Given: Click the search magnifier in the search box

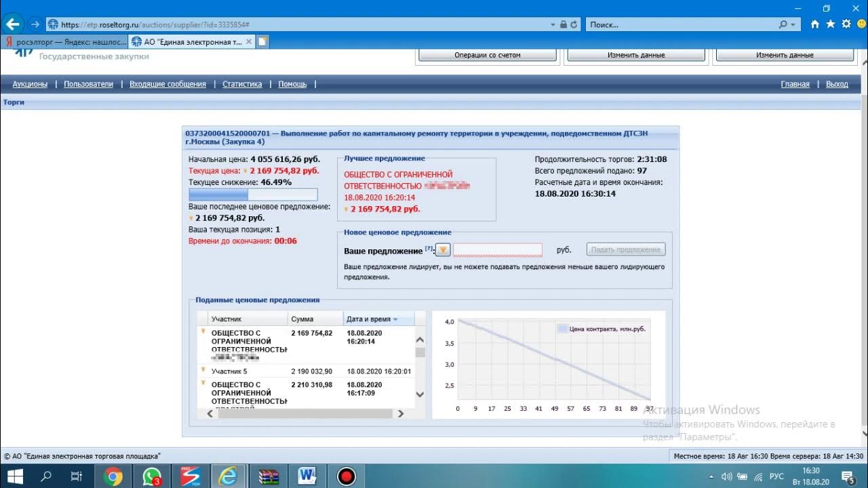Looking at the screenshot, I should (x=783, y=24).
